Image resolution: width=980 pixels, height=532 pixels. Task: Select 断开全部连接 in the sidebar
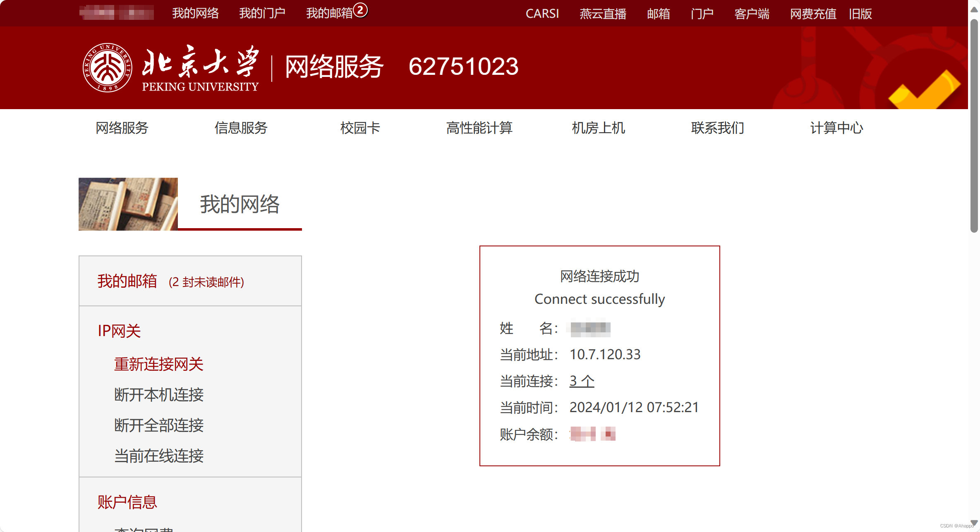159,425
